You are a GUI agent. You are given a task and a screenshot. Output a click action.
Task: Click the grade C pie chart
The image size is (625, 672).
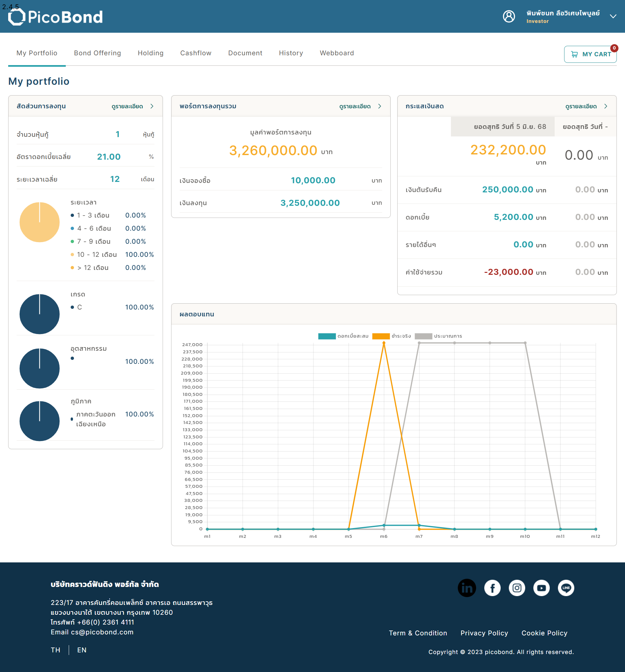click(x=40, y=314)
